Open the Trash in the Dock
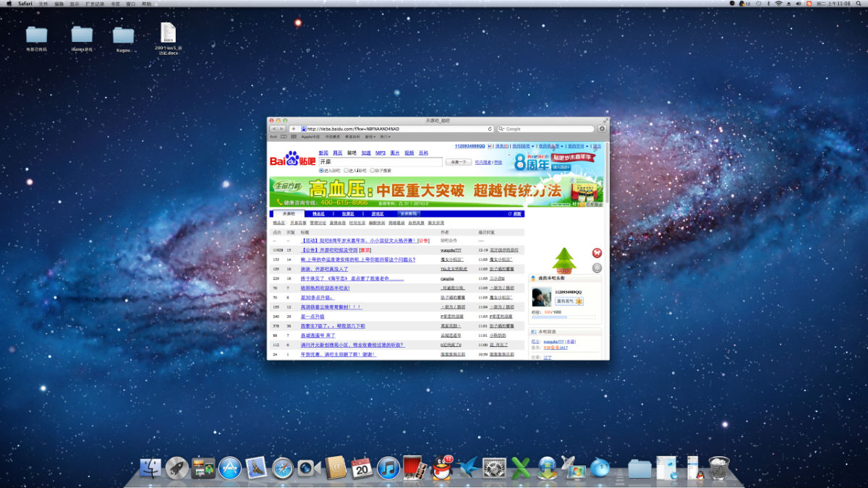Image resolution: width=868 pixels, height=488 pixels. 719,468
